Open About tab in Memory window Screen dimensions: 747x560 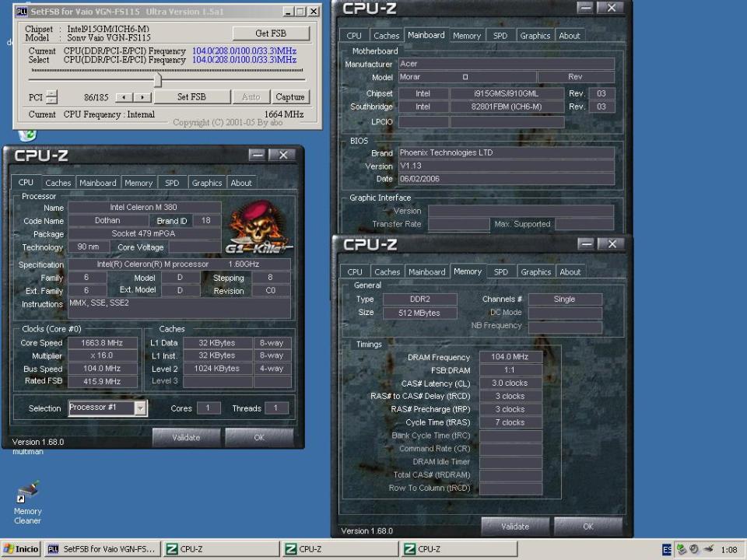click(570, 272)
